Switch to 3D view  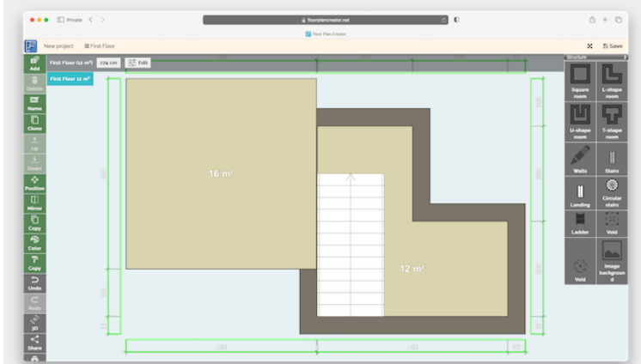(34, 322)
